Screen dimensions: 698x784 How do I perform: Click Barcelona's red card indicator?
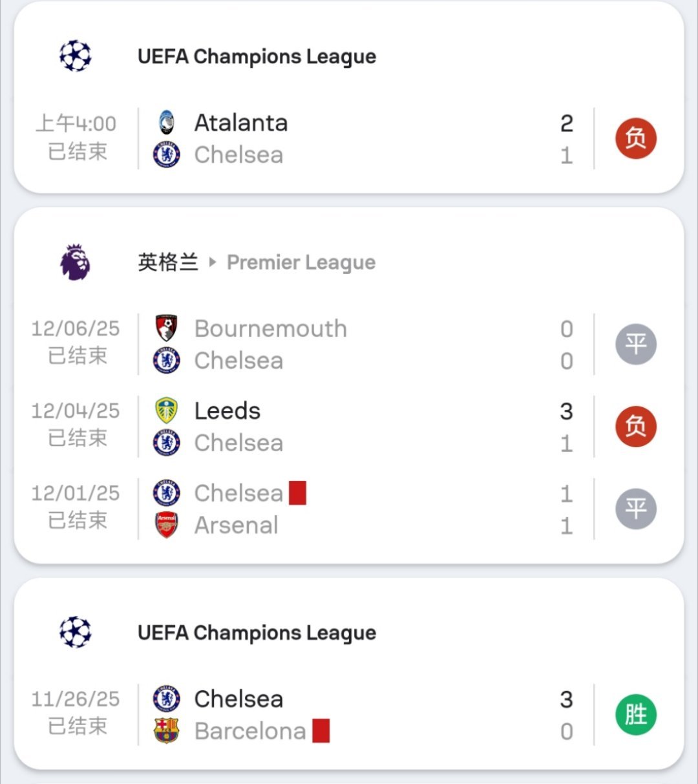tap(321, 731)
